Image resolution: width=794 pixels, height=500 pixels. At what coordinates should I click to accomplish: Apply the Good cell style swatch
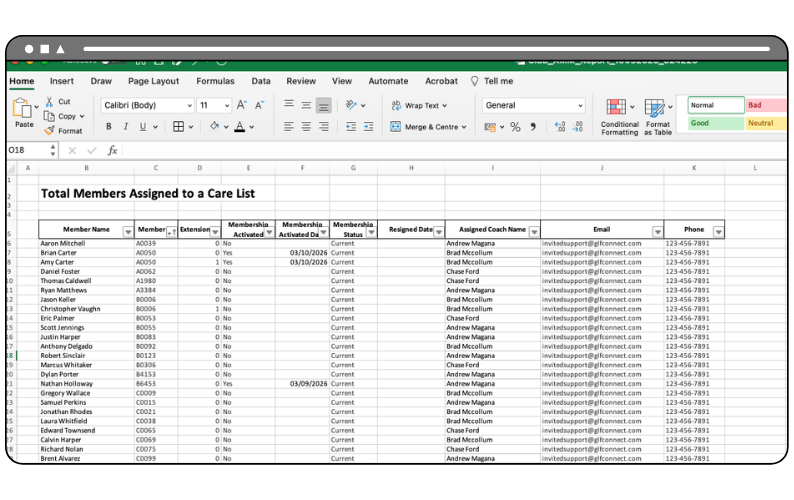tap(715, 123)
